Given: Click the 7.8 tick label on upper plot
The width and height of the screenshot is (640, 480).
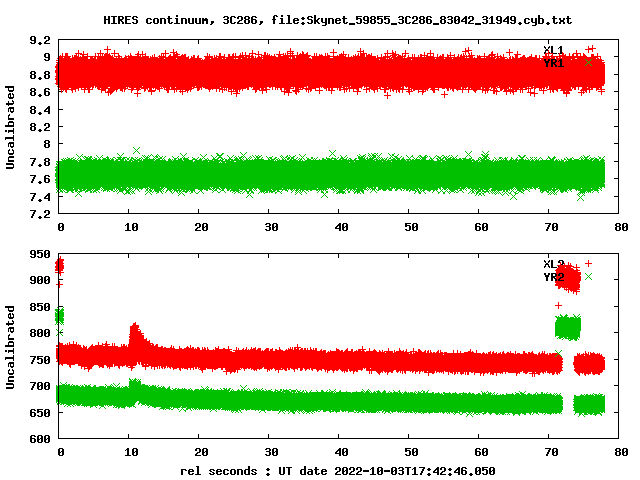Looking at the screenshot, I should tap(40, 162).
